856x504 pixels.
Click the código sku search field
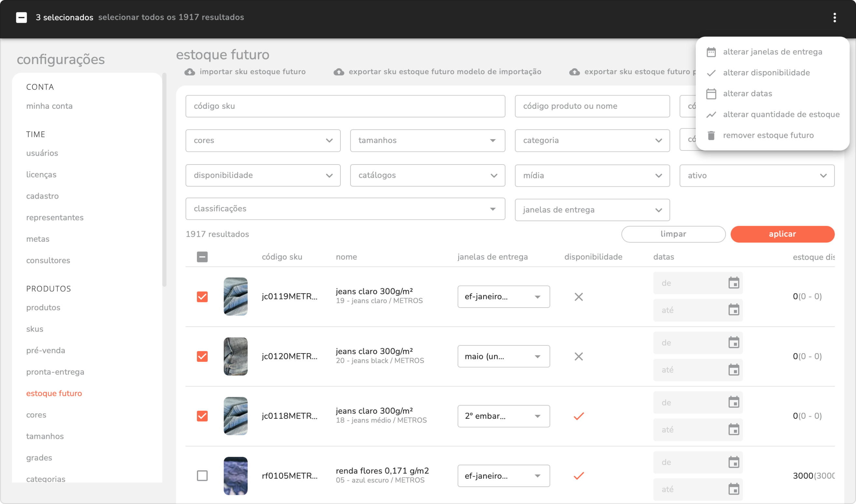point(345,106)
